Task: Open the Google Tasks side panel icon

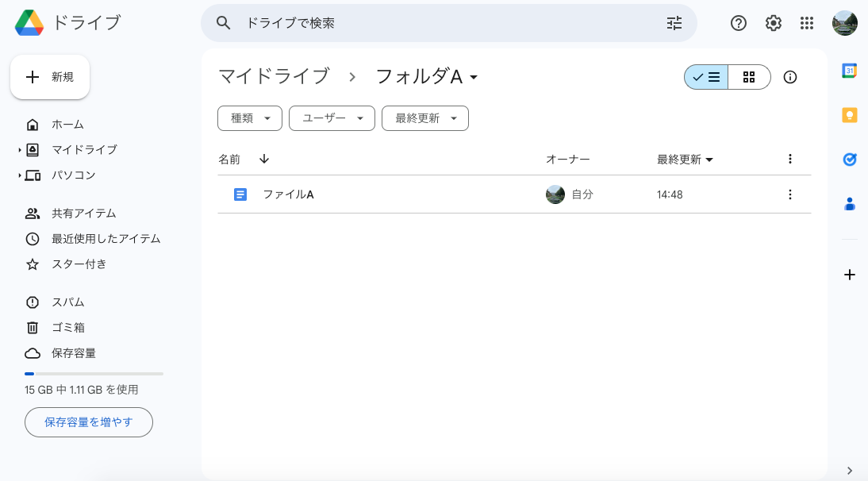Action: click(849, 160)
